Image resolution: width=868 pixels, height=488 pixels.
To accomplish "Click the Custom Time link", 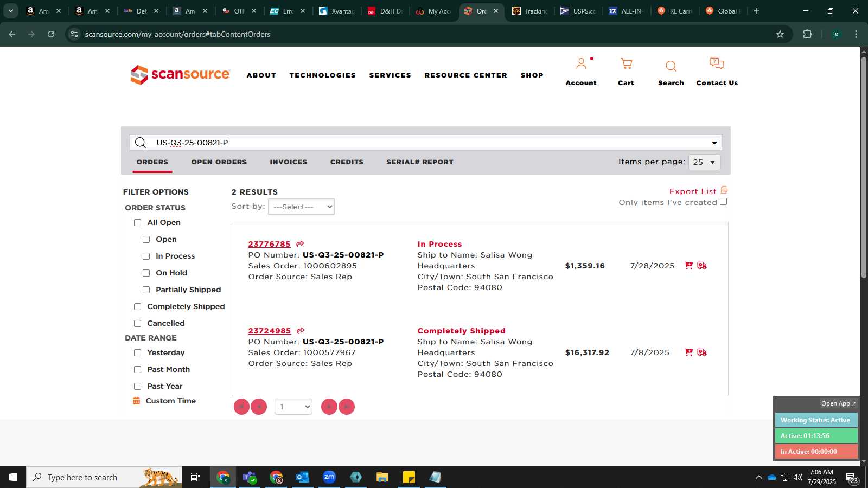I will 171,401.
